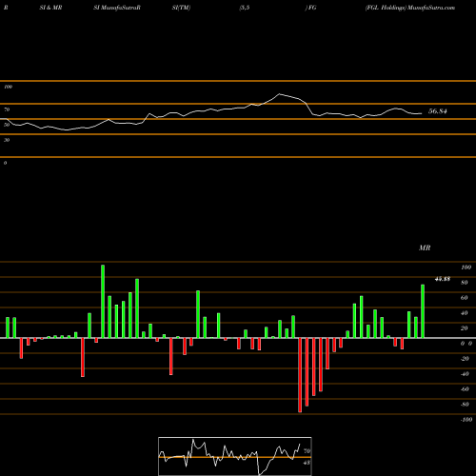Image resolution: width=476 pixels, height=476 pixels.
Task: Click the MR axis label 80
Action: [465, 283]
